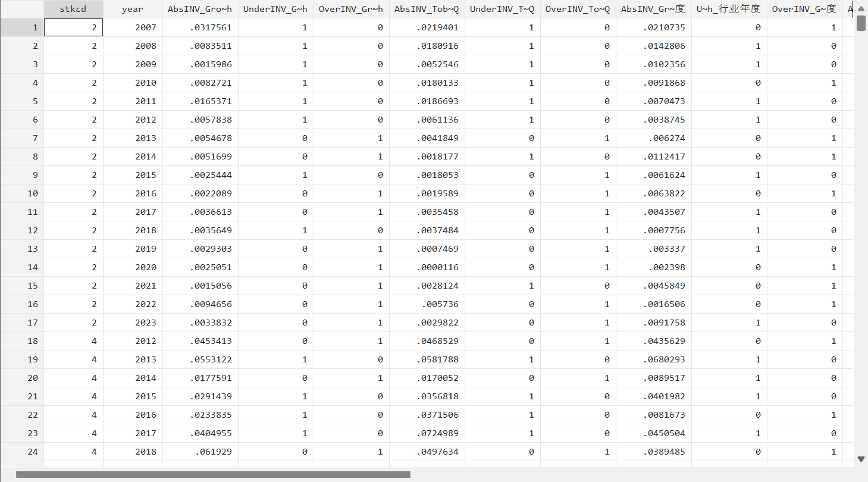Click the OverINV_To~Q column header
Screen dimensions: 868x482
pos(578,9)
